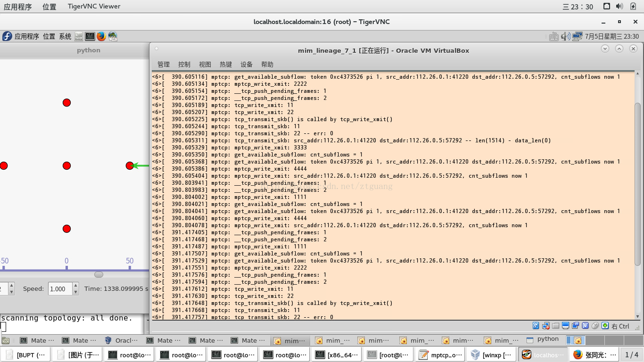
Task: Click the log line containing len(1514) - data_len(0)
Action: (352, 140)
